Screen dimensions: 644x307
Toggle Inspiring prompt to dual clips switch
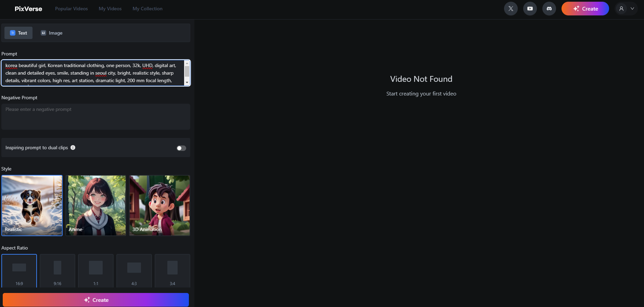[x=181, y=148]
